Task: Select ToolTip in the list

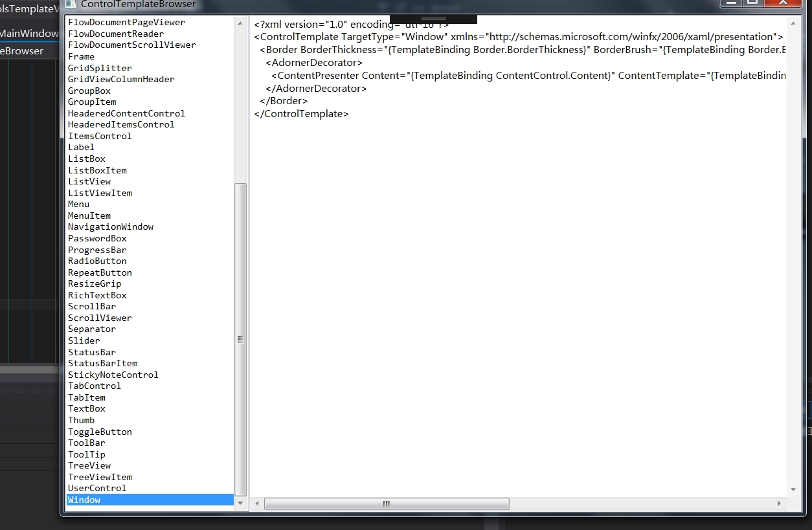Action: tap(150, 454)
